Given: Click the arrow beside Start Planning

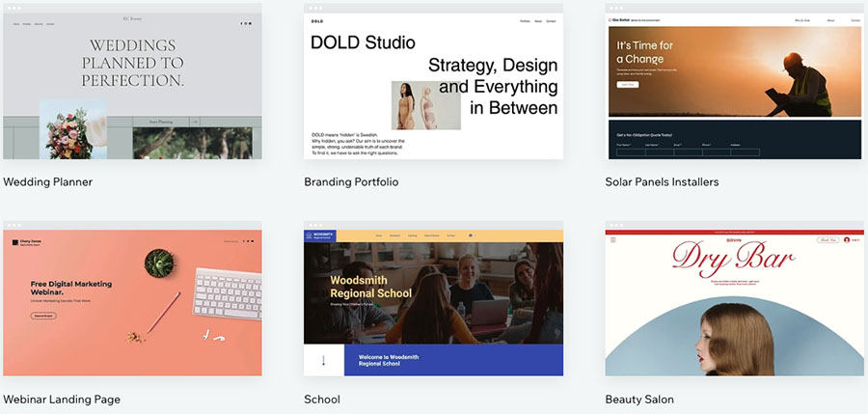Looking at the screenshot, I should [x=194, y=122].
